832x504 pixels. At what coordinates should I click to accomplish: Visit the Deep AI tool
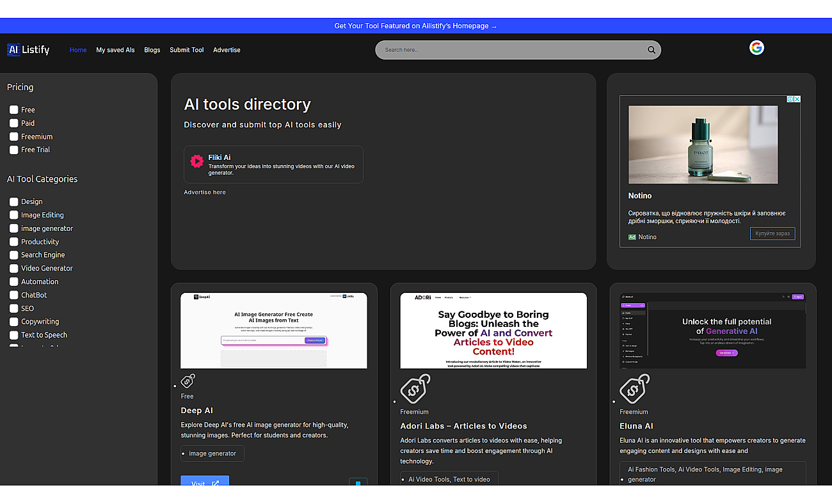[x=205, y=481]
